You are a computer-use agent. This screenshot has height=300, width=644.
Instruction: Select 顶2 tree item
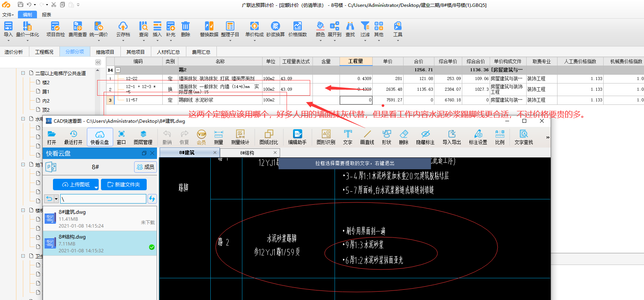46,110
